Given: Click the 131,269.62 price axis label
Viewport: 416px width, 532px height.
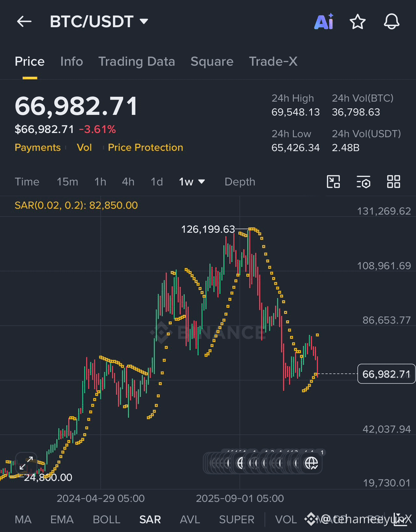Looking at the screenshot, I should (x=384, y=211).
